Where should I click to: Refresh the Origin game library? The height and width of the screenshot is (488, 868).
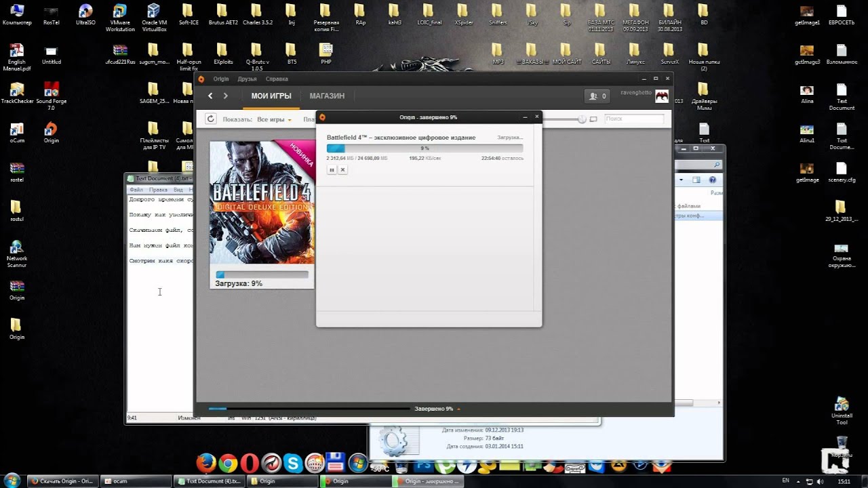[x=211, y=119]
